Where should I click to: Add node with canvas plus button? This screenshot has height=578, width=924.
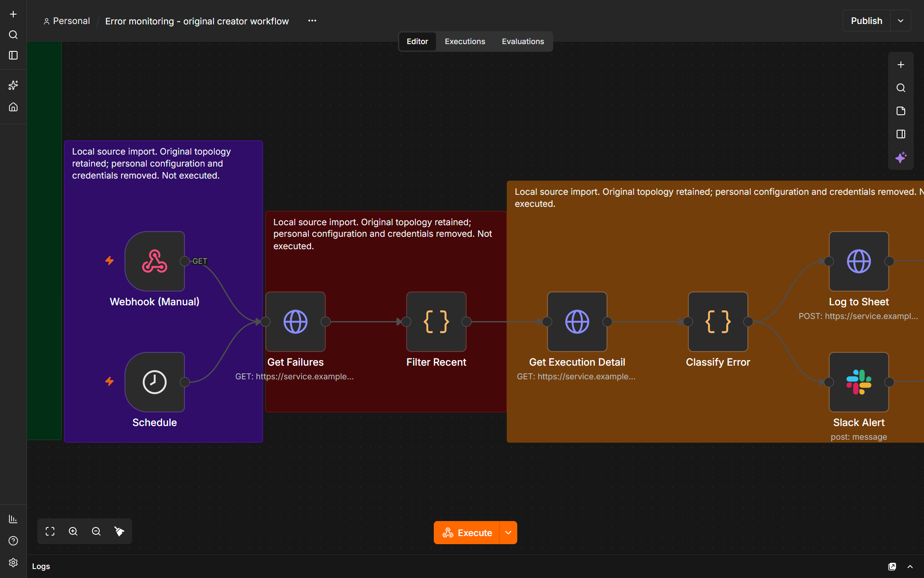click(x=901, y=65)
